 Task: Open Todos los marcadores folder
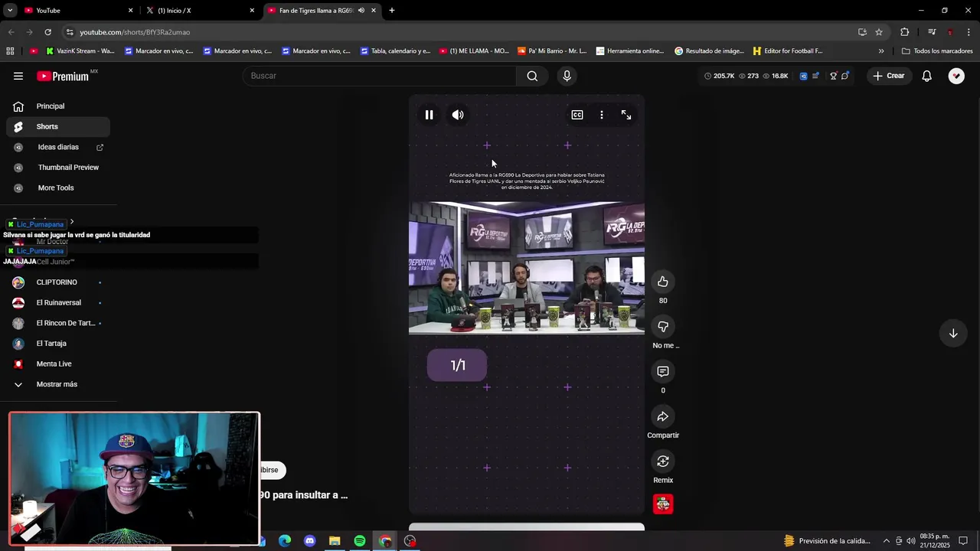pos(937,51)
